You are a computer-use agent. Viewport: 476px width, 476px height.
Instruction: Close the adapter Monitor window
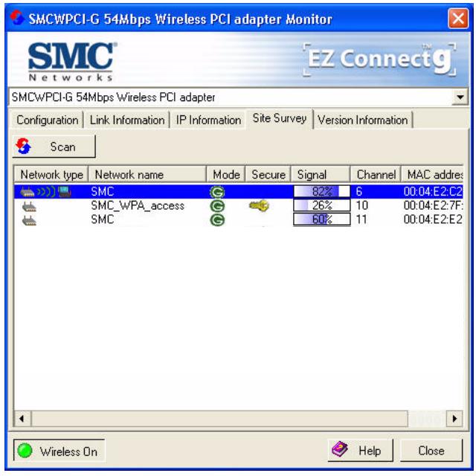(458, 19)
